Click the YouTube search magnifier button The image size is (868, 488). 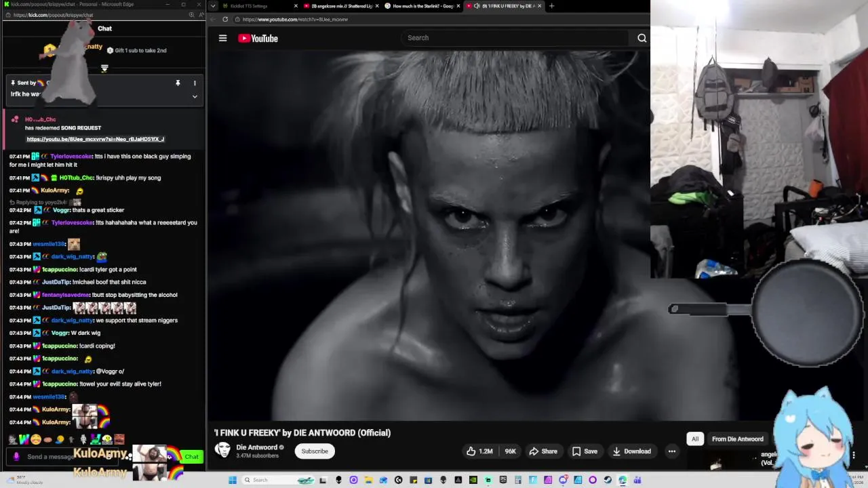642,38
